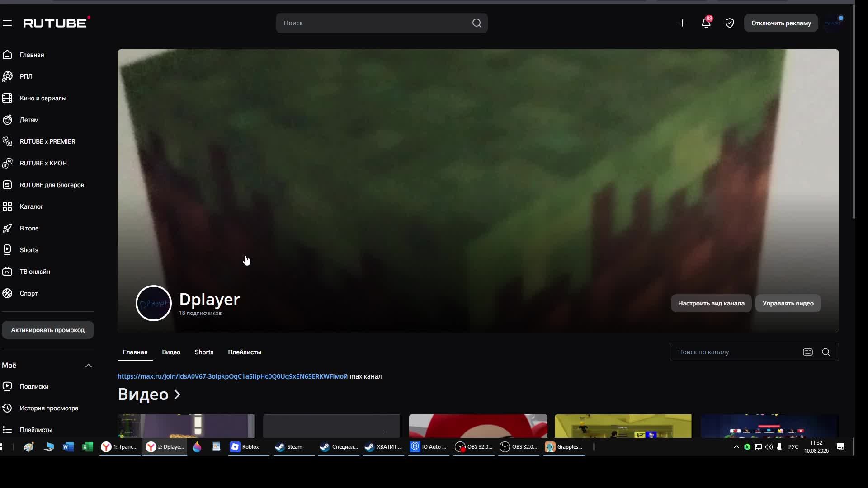Click the Dplayer channel name
Viewport: 868px width, 488px height.
210,299
